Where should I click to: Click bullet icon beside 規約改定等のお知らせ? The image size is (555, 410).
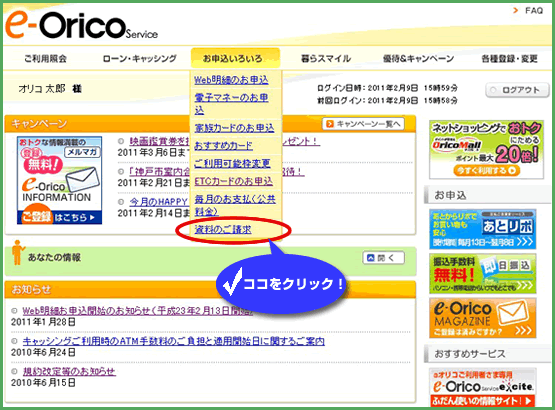coord(14,371)
